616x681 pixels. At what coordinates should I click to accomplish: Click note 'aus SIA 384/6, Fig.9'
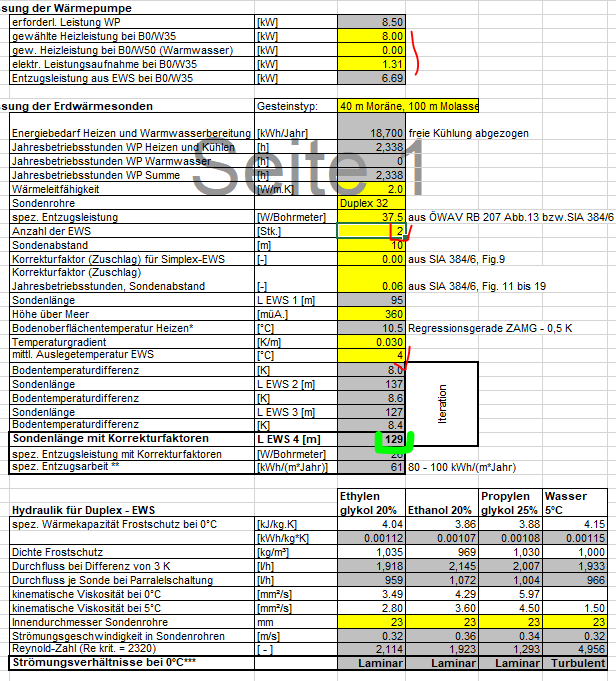coord(457,259)
